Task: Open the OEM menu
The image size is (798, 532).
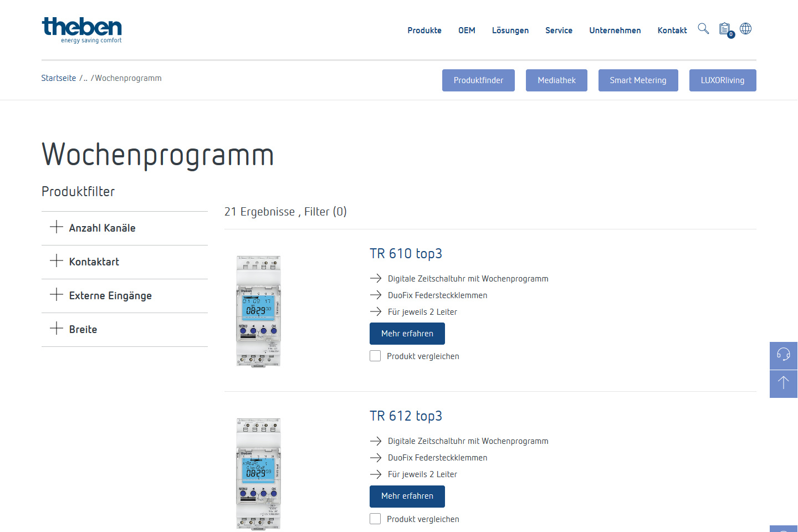Action: click(467, 30)
